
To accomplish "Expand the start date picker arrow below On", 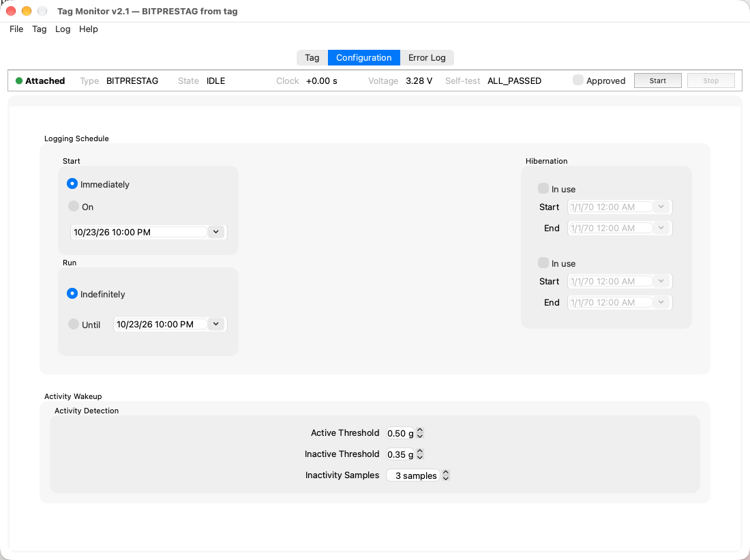I will pyautogui.click(x=216, y=232).
